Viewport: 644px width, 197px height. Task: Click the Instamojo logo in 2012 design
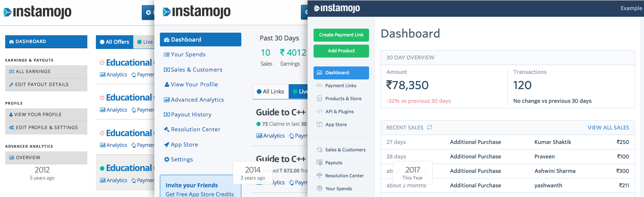tap(37, 12)
